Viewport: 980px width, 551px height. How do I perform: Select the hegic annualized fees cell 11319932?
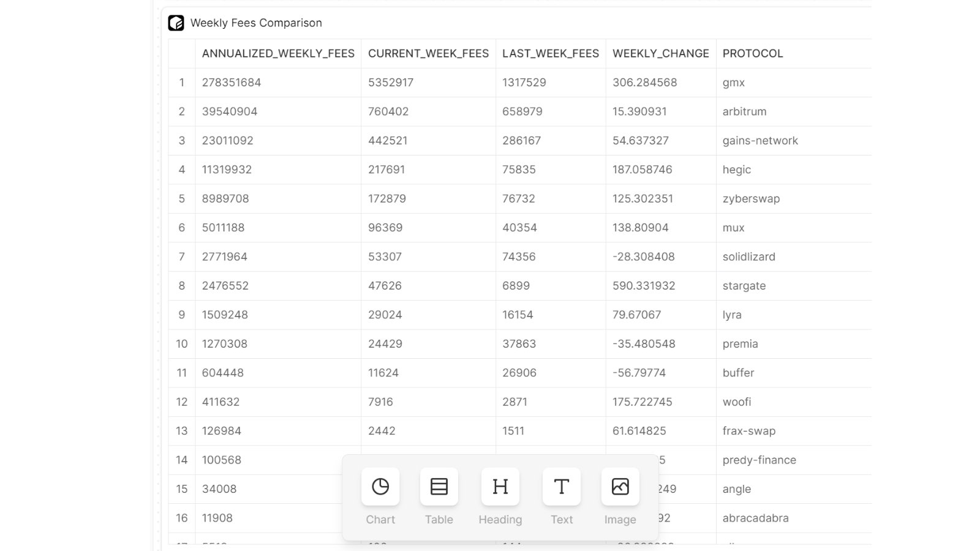[x=227, y=170]
